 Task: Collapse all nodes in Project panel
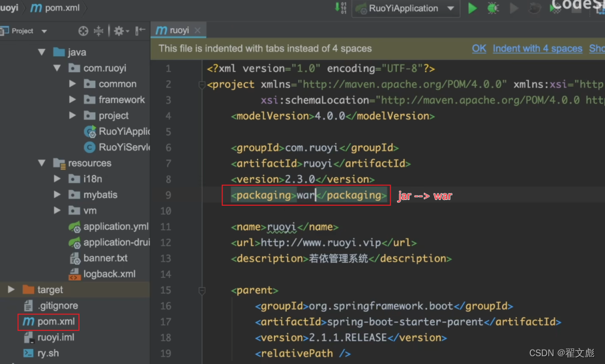[x=98, y=31]
